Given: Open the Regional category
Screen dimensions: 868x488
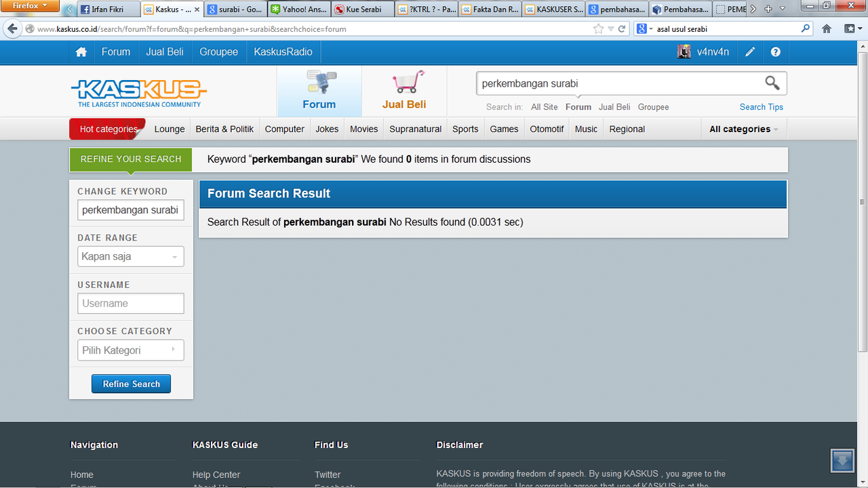Looking at the screenshot, I should (627, 129).
